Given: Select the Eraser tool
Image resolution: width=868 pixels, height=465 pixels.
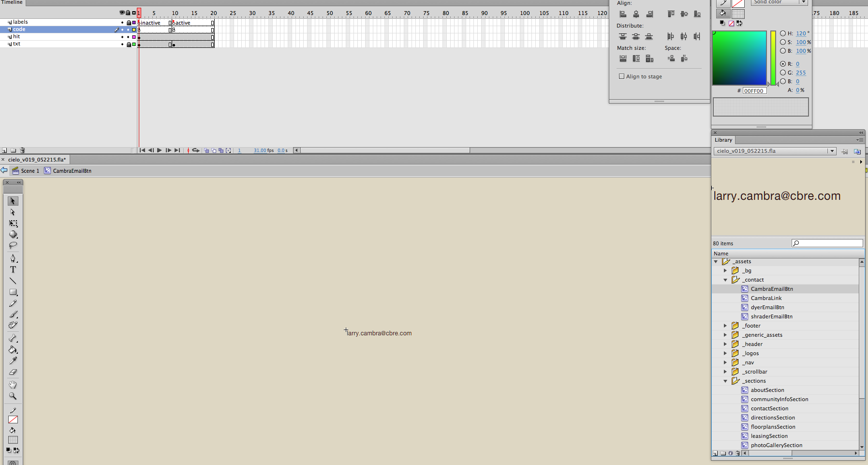Looking at the screenshot, I should click(13, 372).
